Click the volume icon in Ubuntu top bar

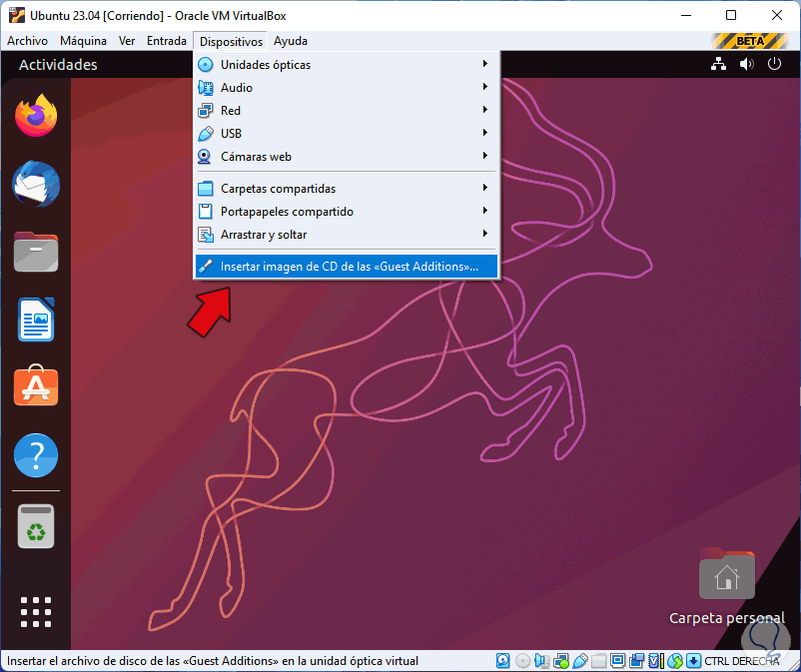pos(746,64)
